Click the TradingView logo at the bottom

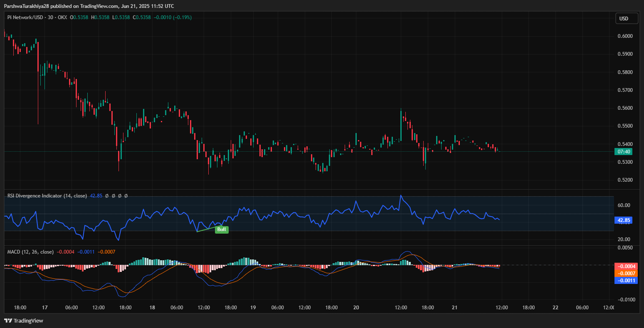click(x=23, y=321)
